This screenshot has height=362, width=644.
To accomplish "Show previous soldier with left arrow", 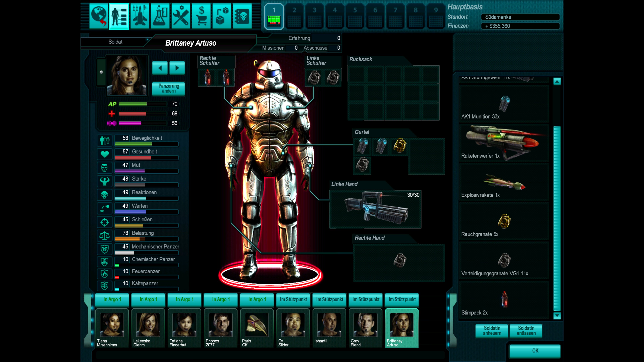I will click(160, 68).
